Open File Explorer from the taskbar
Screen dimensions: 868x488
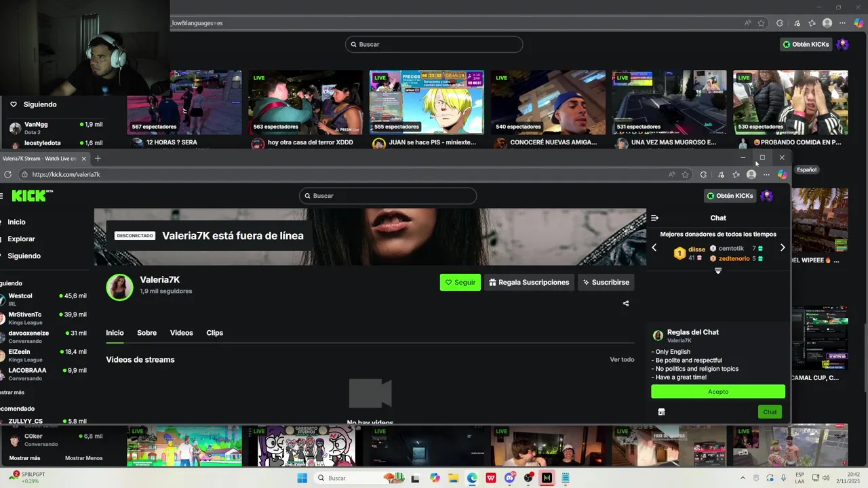coord(453,478)
